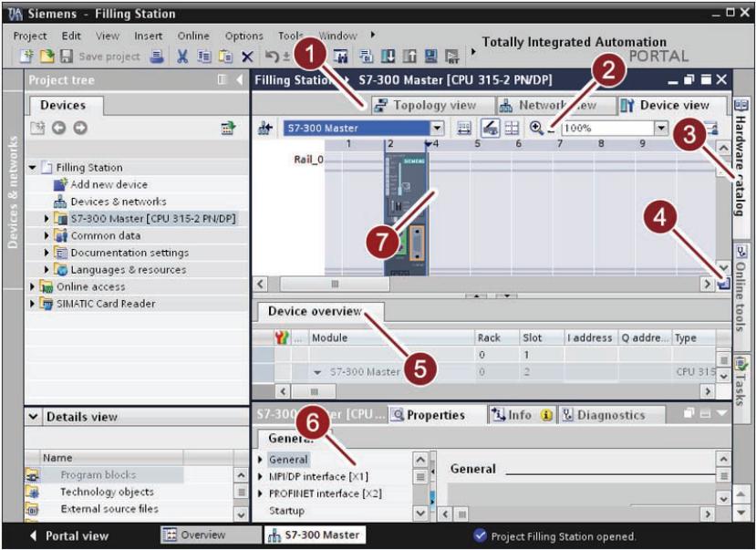Go back in the project tree
The height and width of the screenshot is (550, 756).
[59, 128]
